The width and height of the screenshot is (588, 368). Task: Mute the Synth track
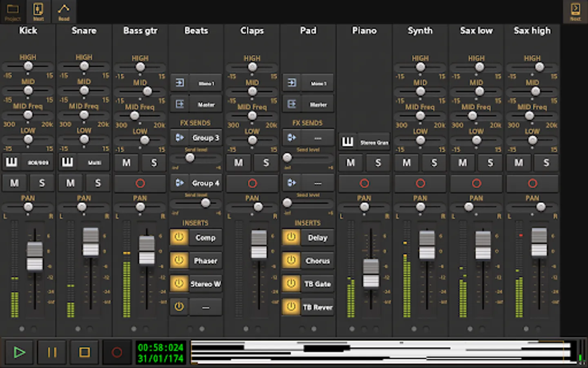point(407,163)
